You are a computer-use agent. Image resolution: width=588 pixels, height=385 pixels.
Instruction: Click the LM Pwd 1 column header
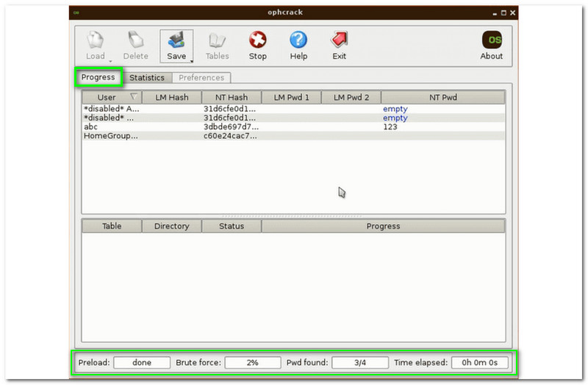click(291, 97)
